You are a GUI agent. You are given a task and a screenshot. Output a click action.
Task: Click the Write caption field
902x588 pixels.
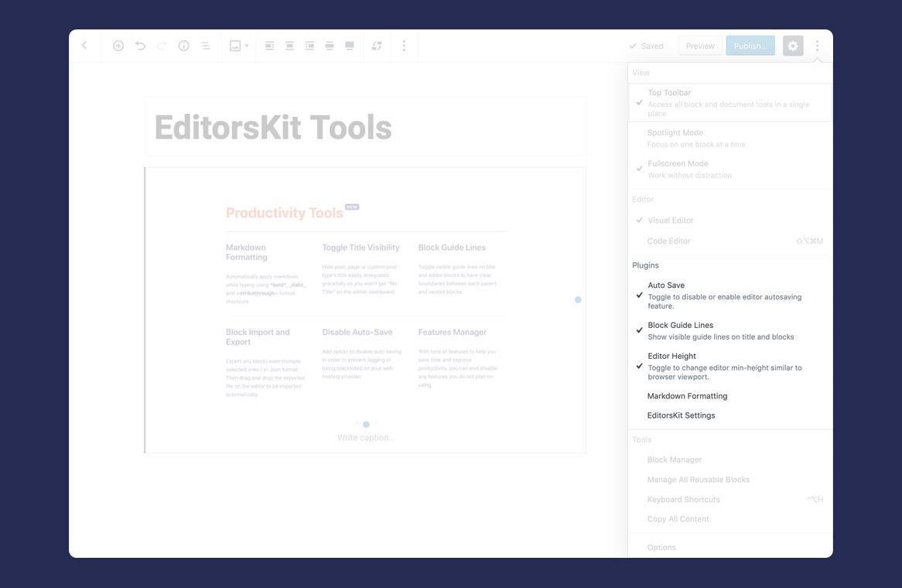coord(365,438)
